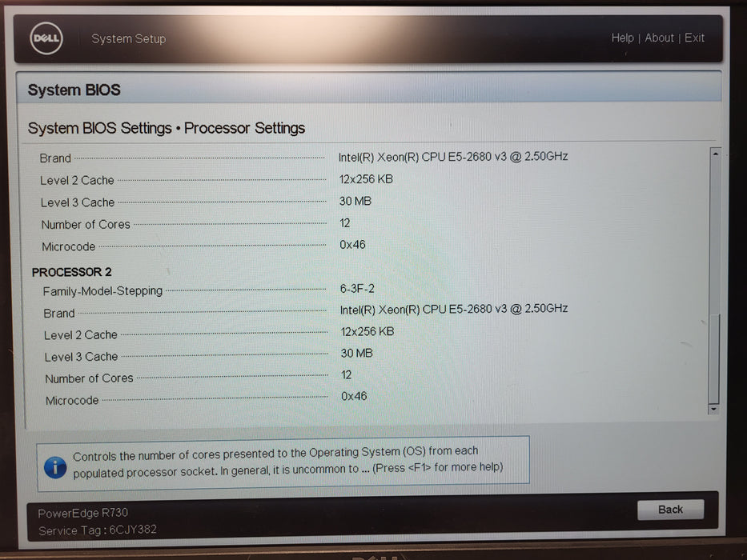Click the first Brand Xeon E5-2680 value
747x560 pixels.
[452, 157]
